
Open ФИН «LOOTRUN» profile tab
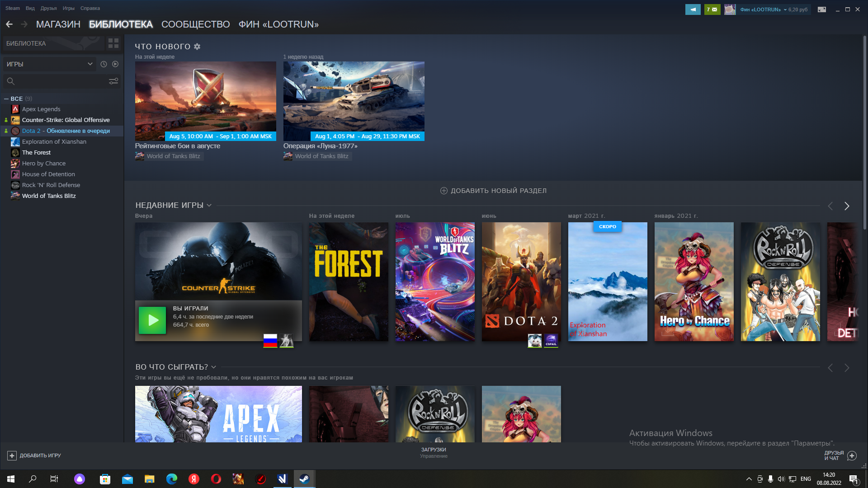(278, 24)
